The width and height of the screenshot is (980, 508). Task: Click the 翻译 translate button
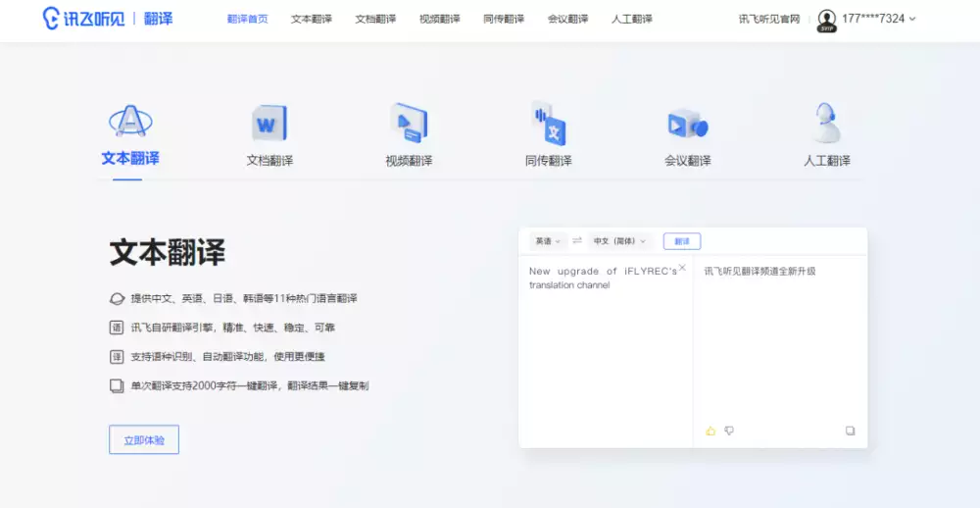pyautogui.click(x=682, y=241)
